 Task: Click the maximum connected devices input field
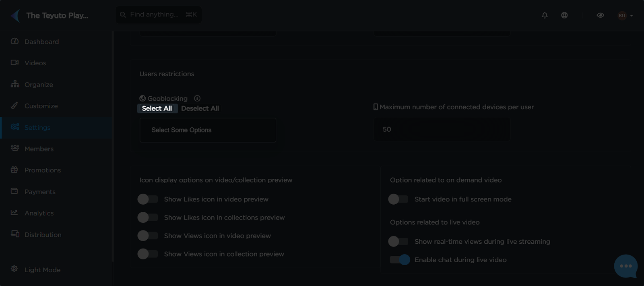pos(442,129)
